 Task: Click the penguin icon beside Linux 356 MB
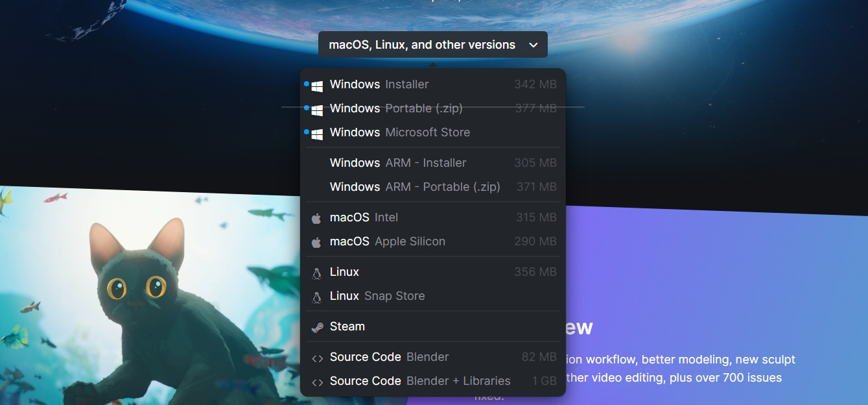click(x=316, y=273)
